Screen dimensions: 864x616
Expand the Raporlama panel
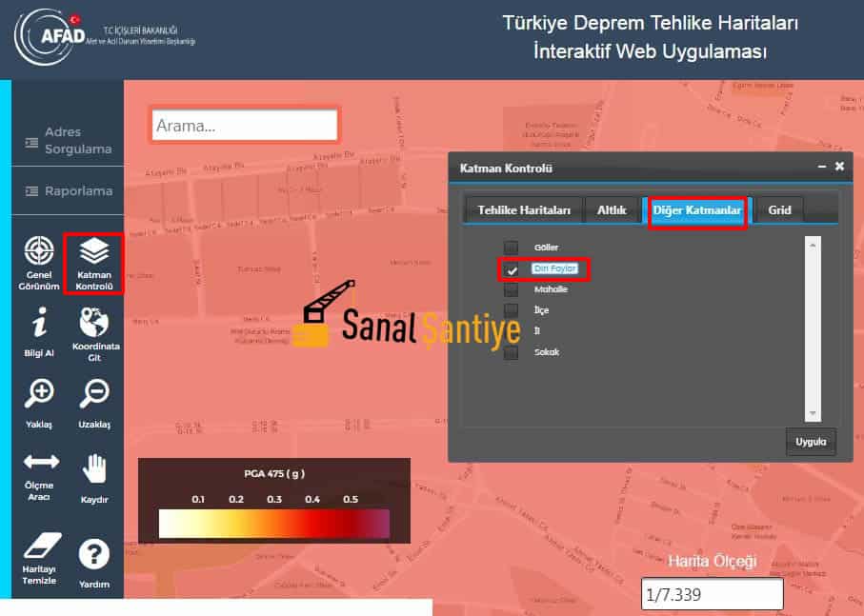(x=68, y=190)
